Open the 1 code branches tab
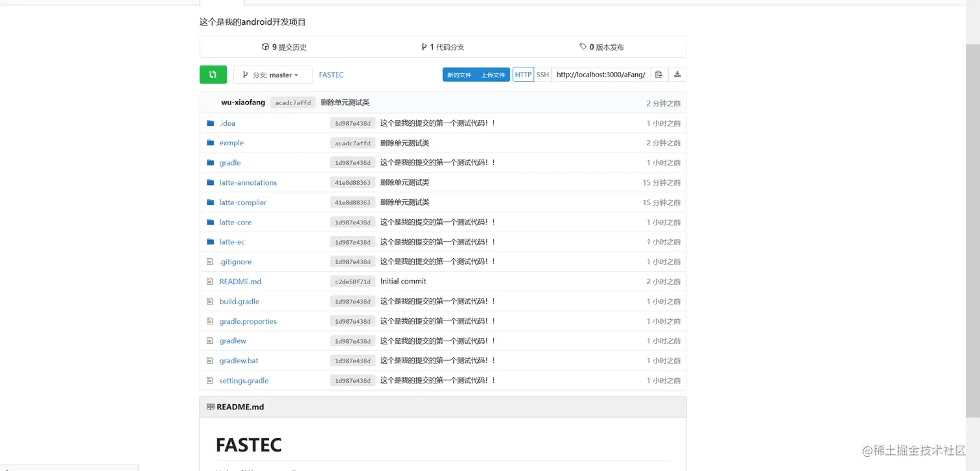 pyautogui.click(x=443, y=47)
